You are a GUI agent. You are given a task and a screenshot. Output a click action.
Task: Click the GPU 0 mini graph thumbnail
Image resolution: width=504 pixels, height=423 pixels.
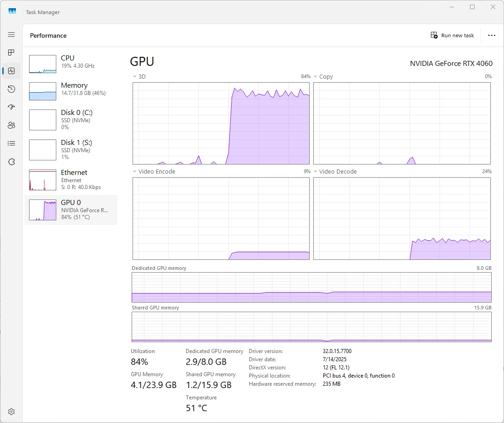pyautogui.click(x=43, y=210)
